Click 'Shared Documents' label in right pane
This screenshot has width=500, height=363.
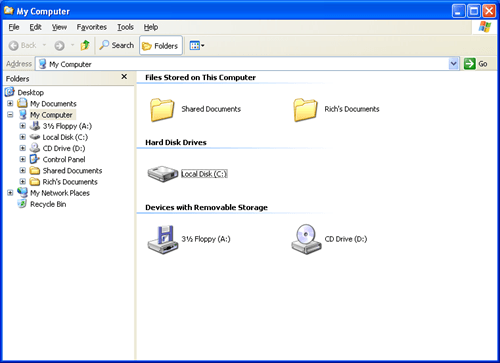pyautogui.click(x=211, y=109)
